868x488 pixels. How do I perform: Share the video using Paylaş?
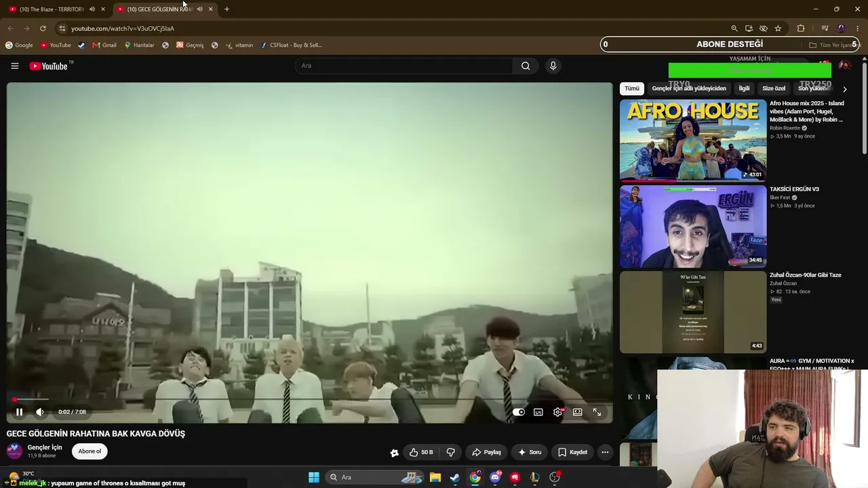click(x=487, y=452)
